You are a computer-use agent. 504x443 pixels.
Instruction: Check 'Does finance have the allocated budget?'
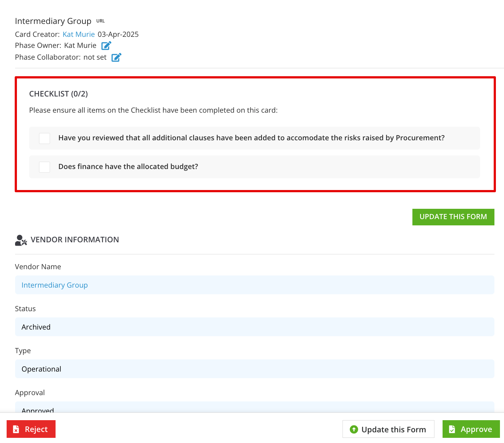[44, 167]
